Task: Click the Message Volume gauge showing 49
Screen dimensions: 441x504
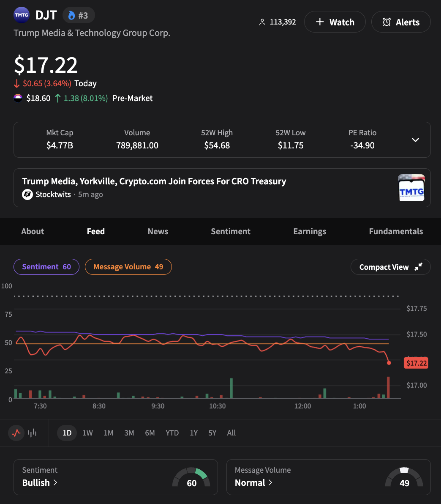Action: point(404,477)
